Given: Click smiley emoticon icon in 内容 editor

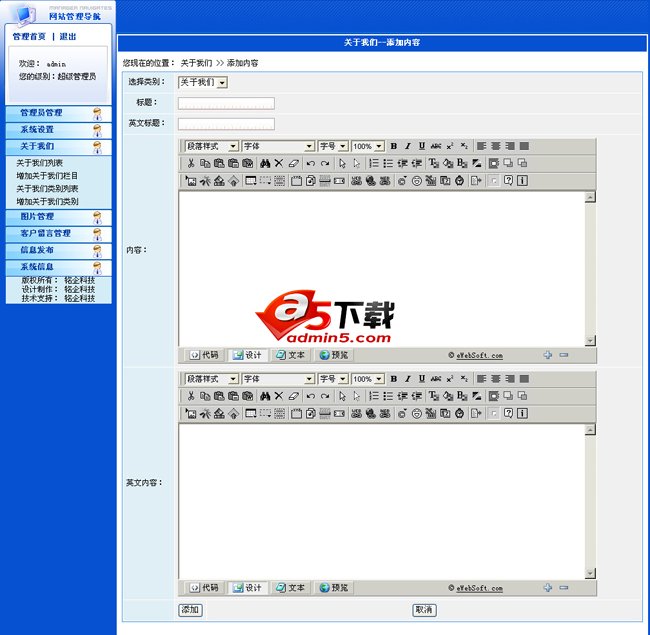Looking at the screenshot, I should (x=417, y=181).
